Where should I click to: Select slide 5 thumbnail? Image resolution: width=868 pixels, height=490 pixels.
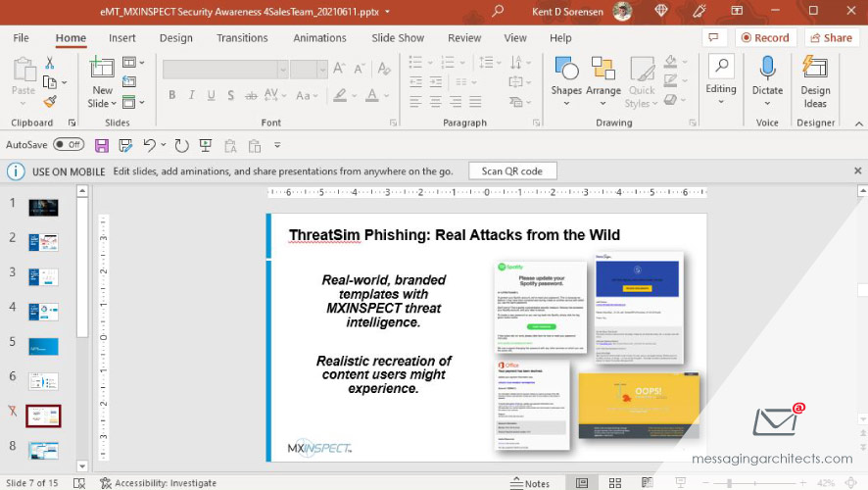coord(43,346)
